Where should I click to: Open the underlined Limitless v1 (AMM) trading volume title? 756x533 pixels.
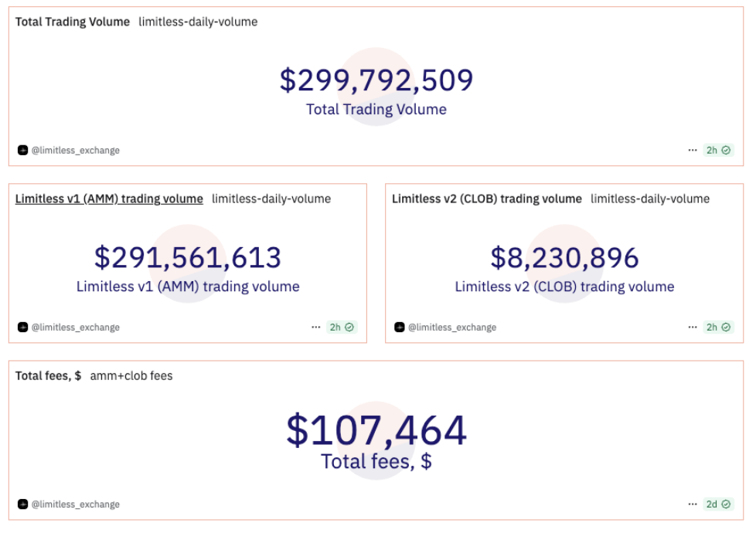pyautogui.click(x=109, y=199)
